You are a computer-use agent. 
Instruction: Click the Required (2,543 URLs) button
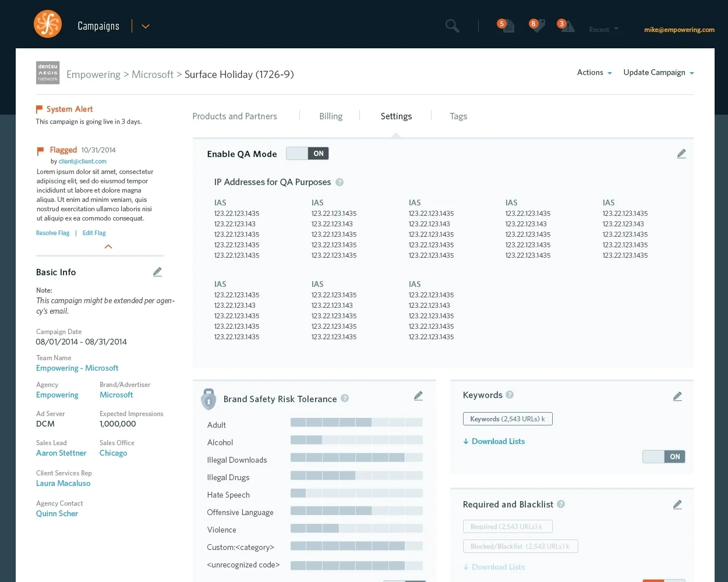(x=507, y=527)
